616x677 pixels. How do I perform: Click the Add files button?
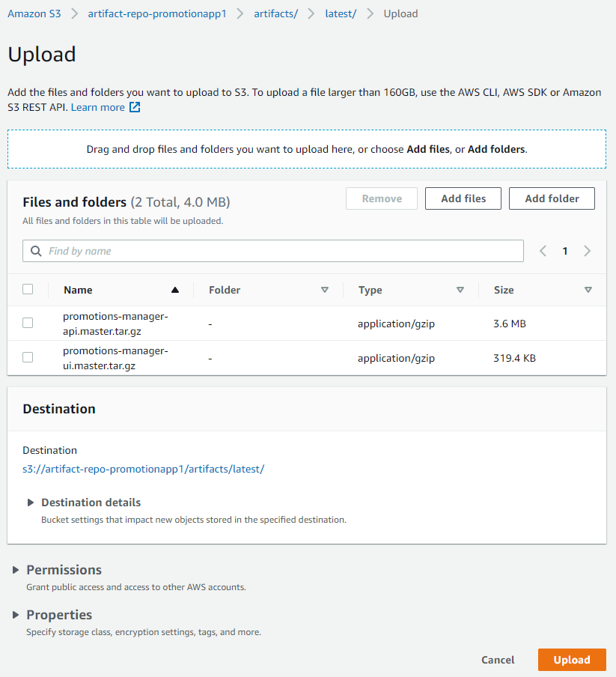pos(463,198)
